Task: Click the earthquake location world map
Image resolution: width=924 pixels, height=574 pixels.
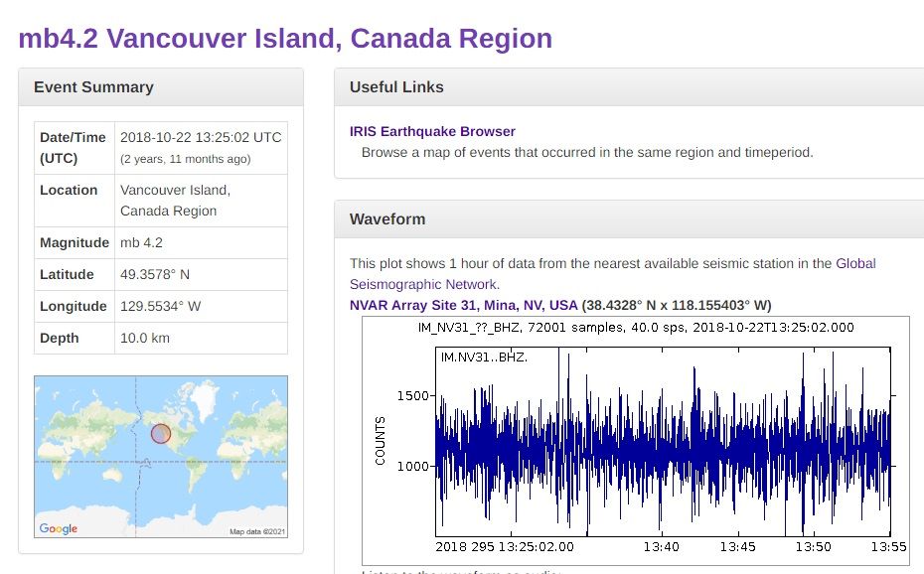Action: pos(161,456)
